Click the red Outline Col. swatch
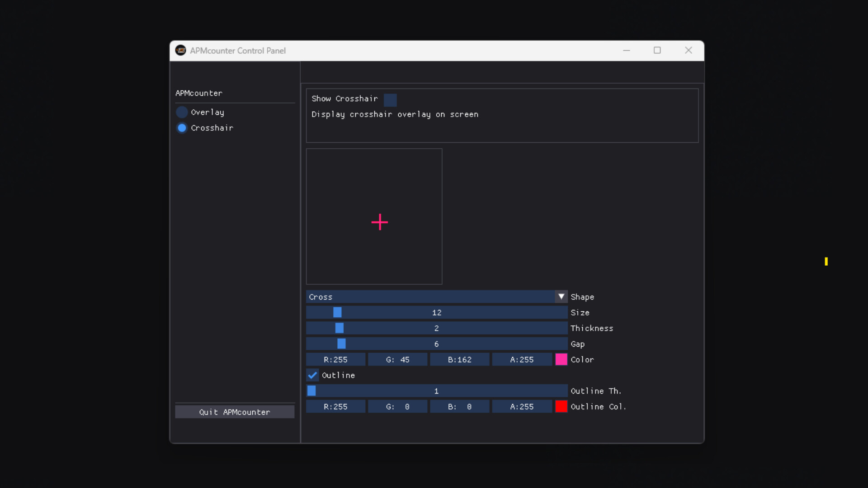The width and height of the screenshot is (868, 488). 561,406
